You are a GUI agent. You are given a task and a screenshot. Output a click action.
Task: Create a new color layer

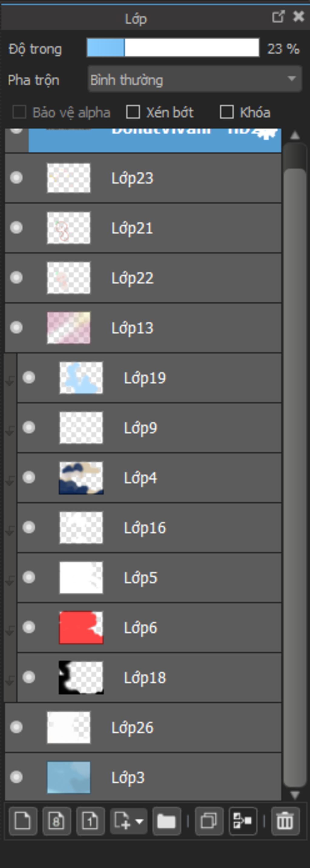pyautogui.click(x=23, y=821)
